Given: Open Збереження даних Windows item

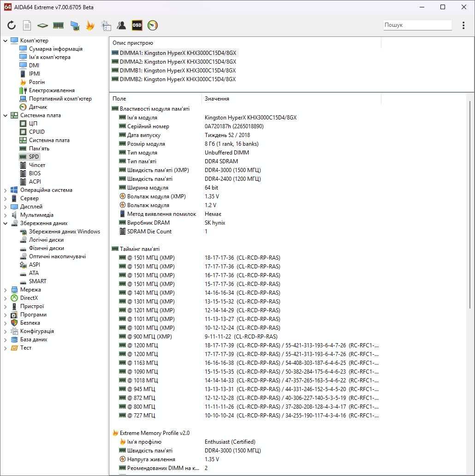Looking at the screenshot, I should coord(65,232).
